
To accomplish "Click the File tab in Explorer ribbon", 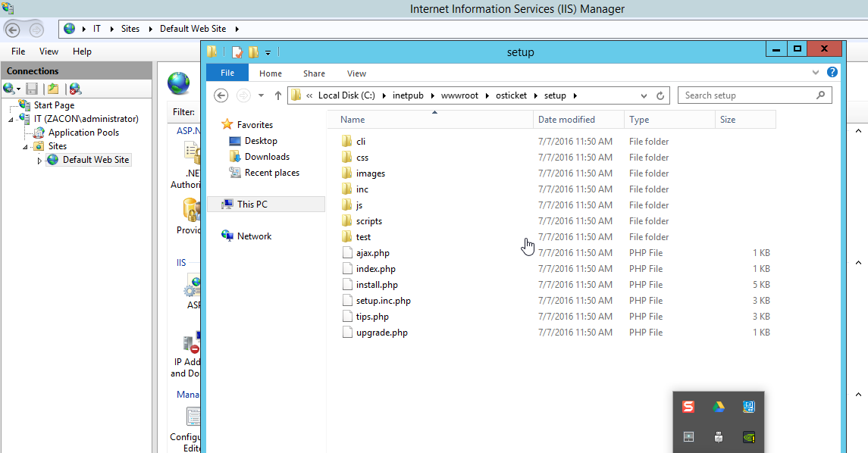I will (227, 73).
